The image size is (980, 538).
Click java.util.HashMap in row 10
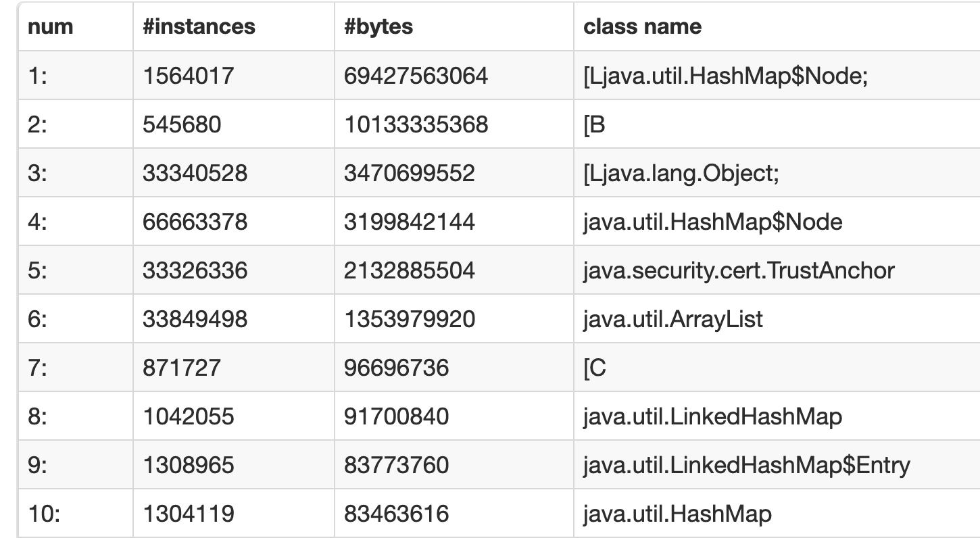tap(677, 514)
